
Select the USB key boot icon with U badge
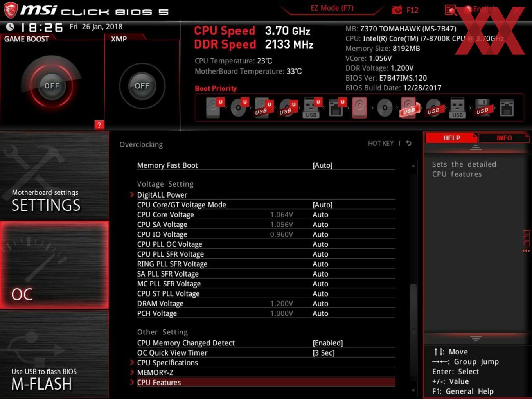pyautogui.click(x=312, y=108)
